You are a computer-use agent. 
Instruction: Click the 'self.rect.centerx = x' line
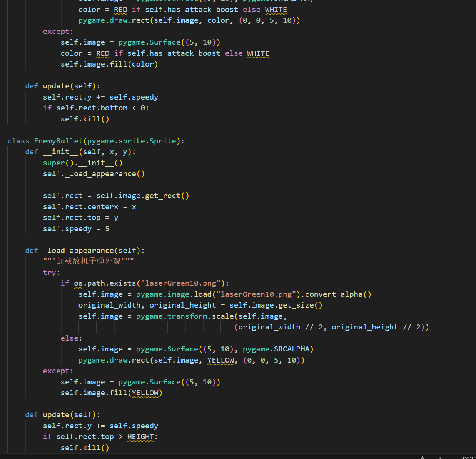point(89,207)
